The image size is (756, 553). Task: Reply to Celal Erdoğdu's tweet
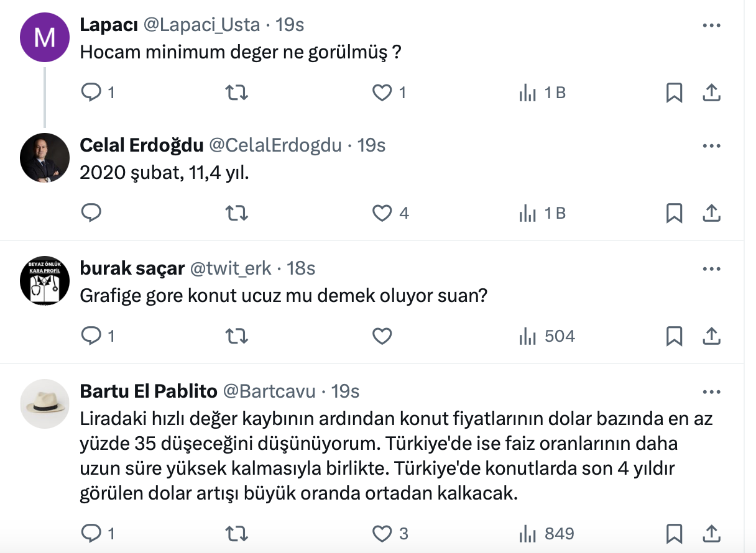(x=91, y=214)
